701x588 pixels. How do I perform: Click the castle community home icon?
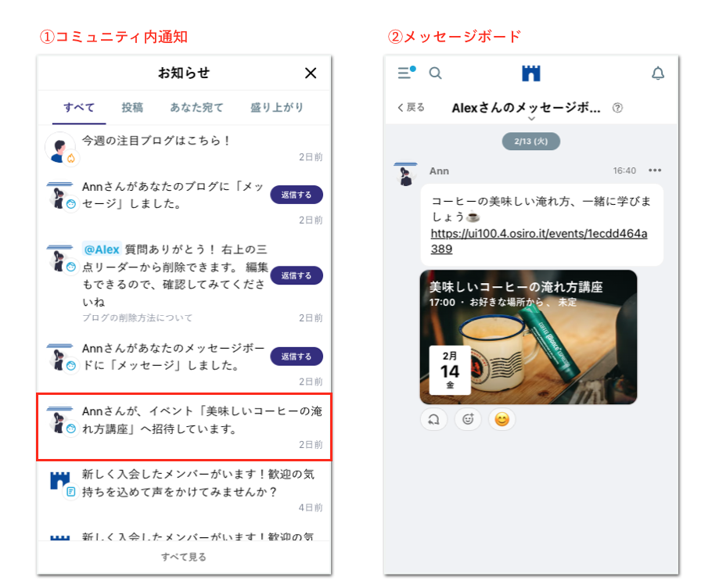point(530,73)
